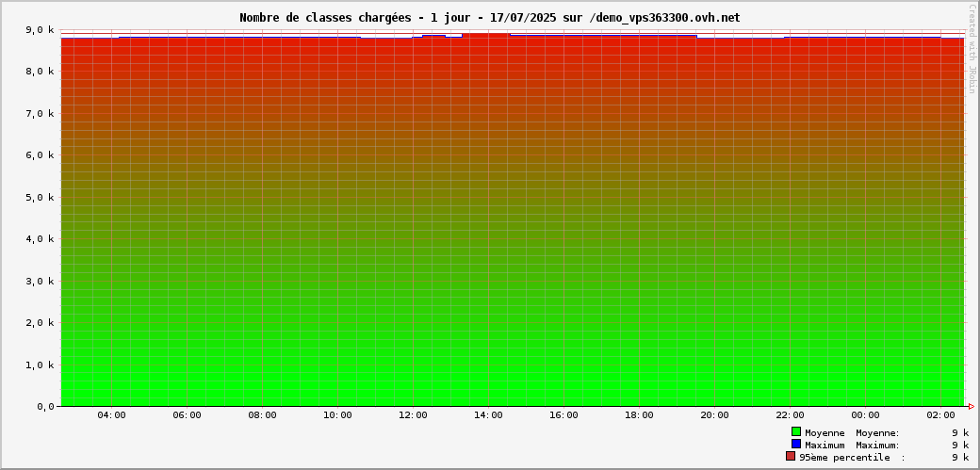Click the 20:00 time axis label
This screenshot has width=980, height=470.
coord(714,415)
